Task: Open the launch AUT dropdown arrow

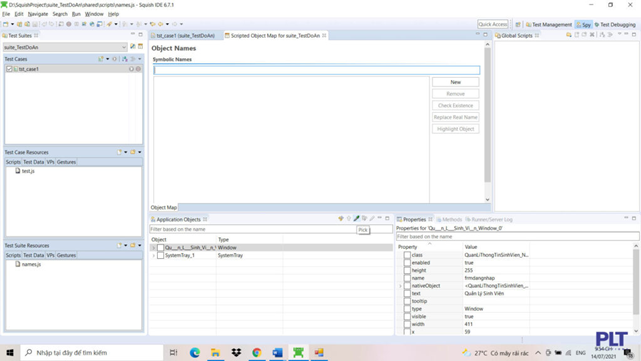Action: tap(116, 24)
